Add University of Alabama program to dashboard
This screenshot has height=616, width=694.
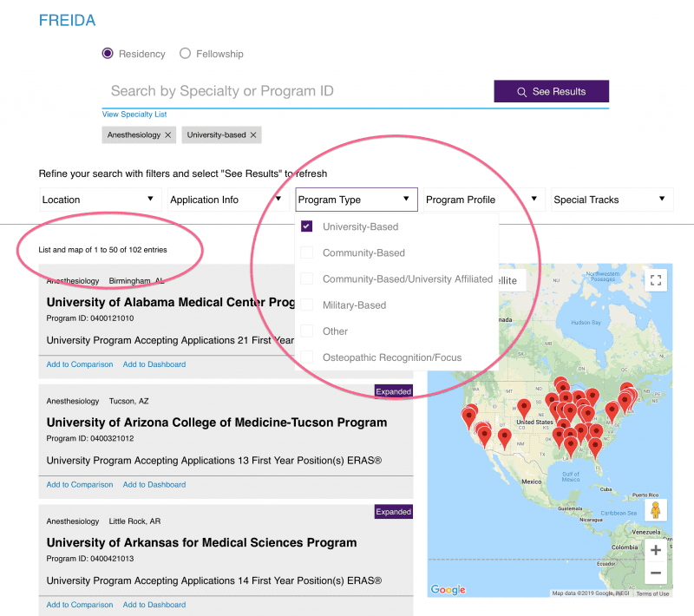click(154, 364)
